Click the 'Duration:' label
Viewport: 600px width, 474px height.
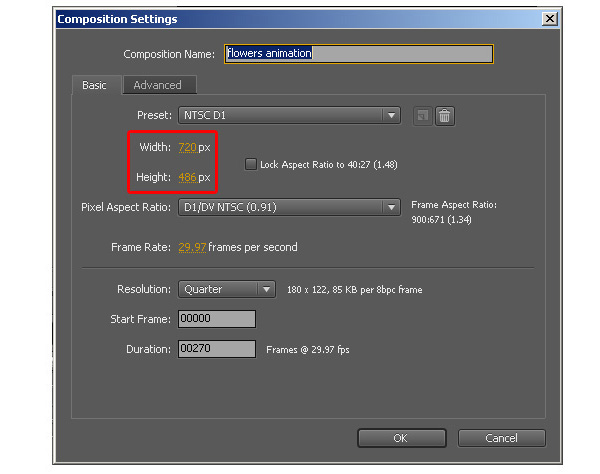148,349
